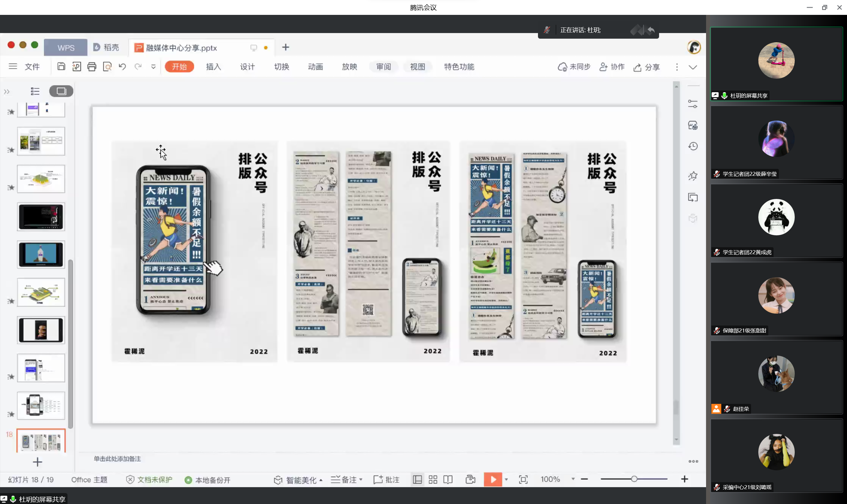Open the 备注 notes dropdown arrow
Viewport: 847px width, 504px height.
361,480
